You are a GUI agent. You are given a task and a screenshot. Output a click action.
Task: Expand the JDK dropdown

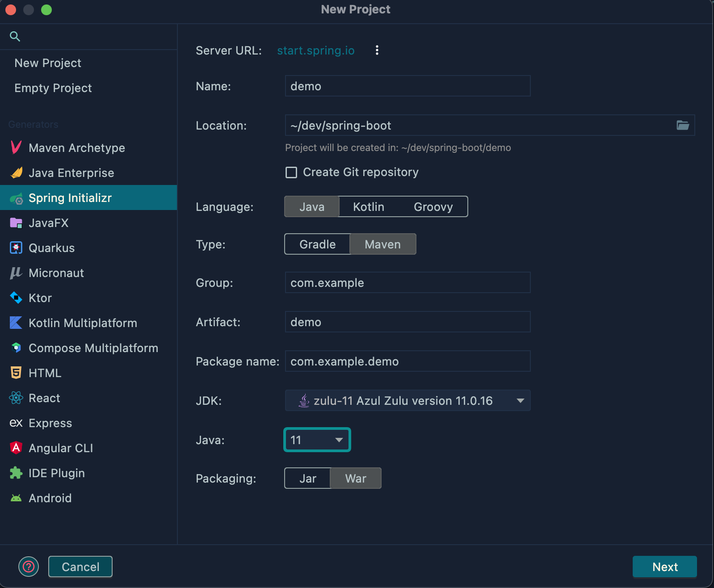pyautogui.click(x=520, y=400)
